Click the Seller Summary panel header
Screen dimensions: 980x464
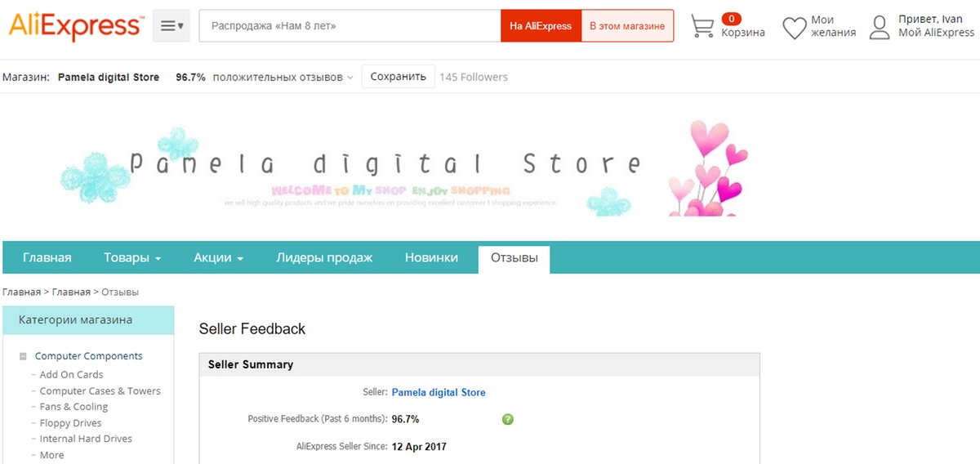479,364
